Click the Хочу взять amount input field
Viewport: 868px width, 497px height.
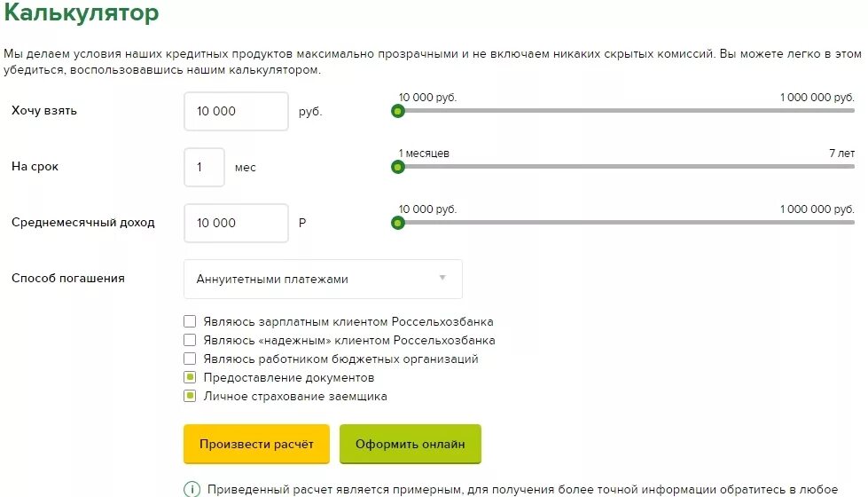[x=236, y=111]
